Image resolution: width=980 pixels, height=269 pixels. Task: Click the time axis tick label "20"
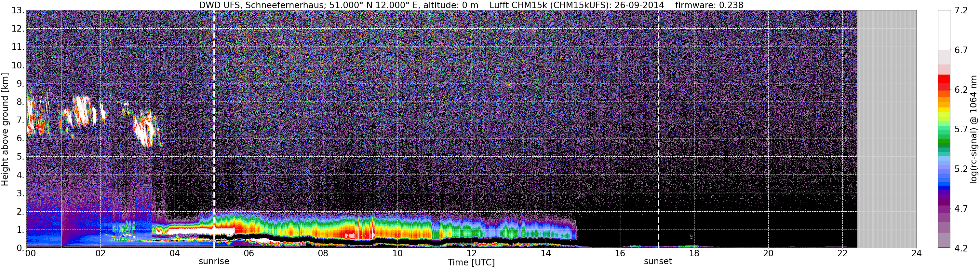[x=768, y=253]
